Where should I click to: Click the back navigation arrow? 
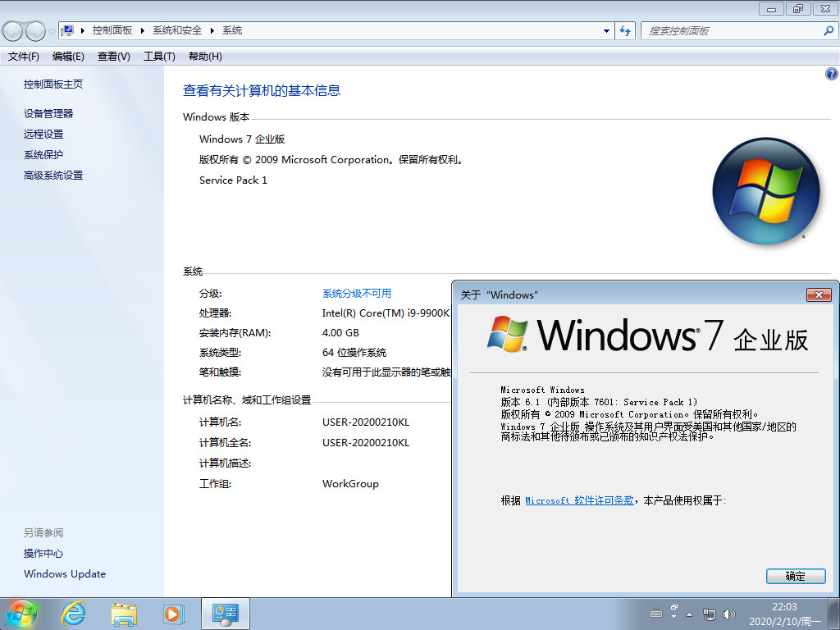[x=12, y=30]
